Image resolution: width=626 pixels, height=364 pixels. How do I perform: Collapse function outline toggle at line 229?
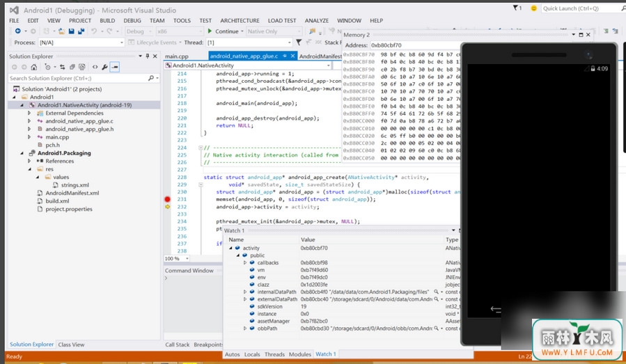[201, 184]
